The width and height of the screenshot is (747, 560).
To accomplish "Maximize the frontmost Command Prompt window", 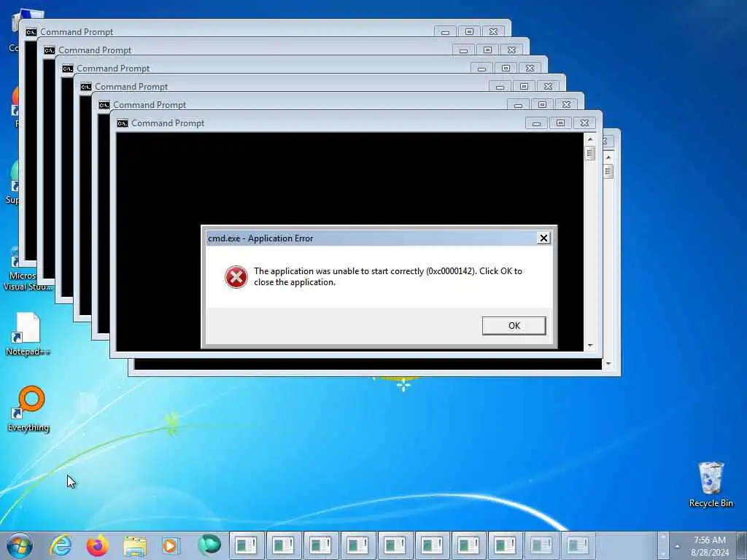I will point(560,123).
